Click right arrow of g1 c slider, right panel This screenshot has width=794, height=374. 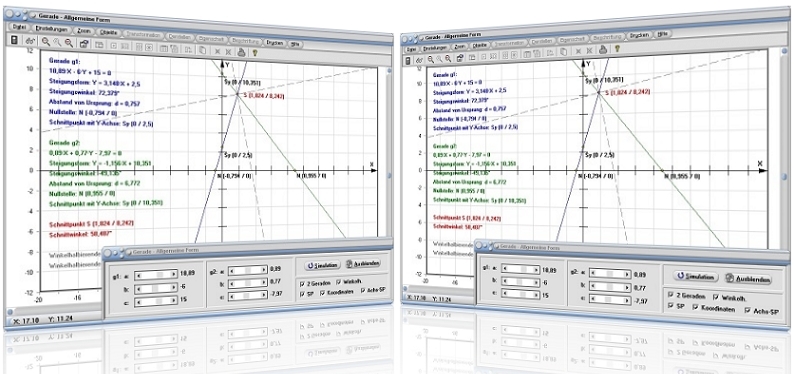point(536,295)
